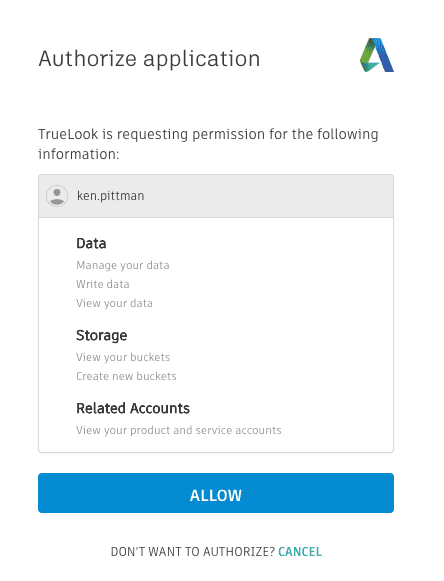Click the user avatar icon beside ken.pittman
Viewport: 444px width, 581px height.
pos(57,196)
